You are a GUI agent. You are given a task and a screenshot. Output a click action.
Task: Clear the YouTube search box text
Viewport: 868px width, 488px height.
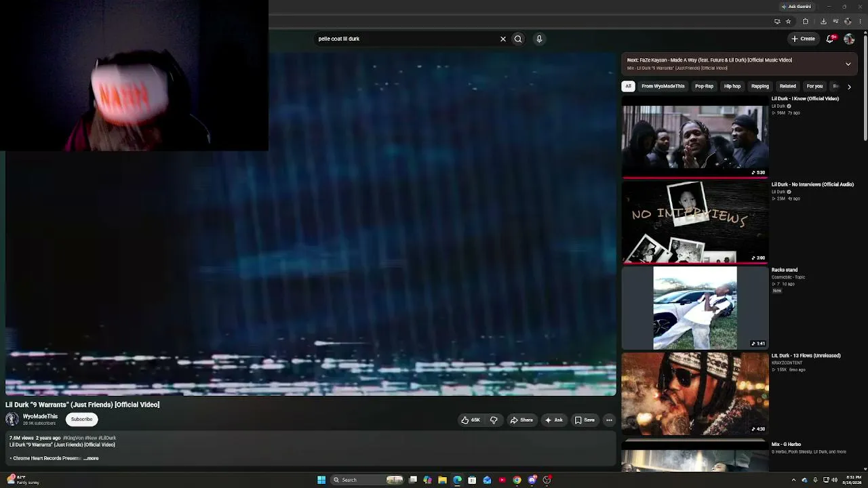[x=503, y=39]
